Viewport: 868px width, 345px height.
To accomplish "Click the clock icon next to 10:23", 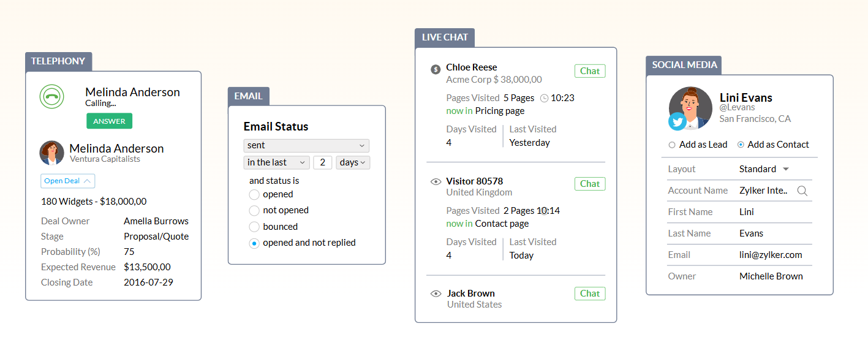I will click(x=544, y=98).
